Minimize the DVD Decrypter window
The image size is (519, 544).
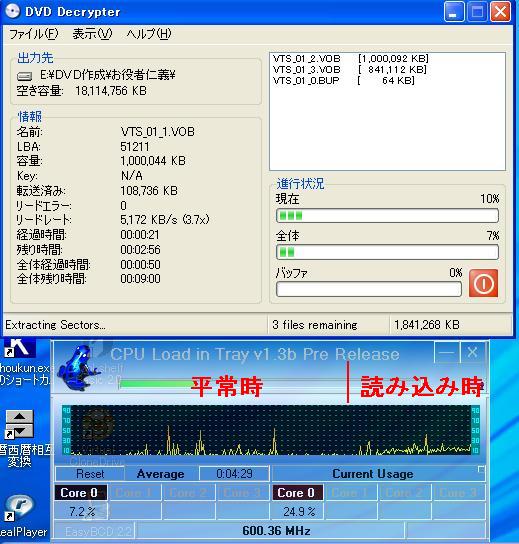click(454, 12)
